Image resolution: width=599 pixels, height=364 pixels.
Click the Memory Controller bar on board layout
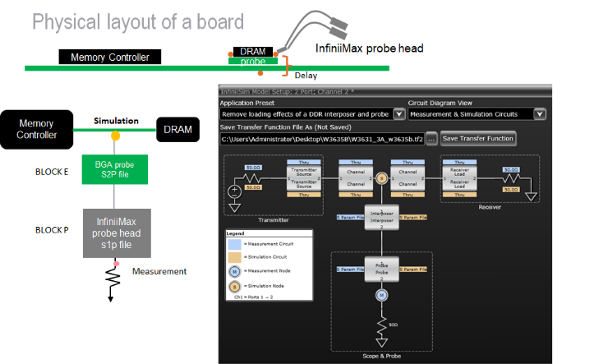pos(110,57)
